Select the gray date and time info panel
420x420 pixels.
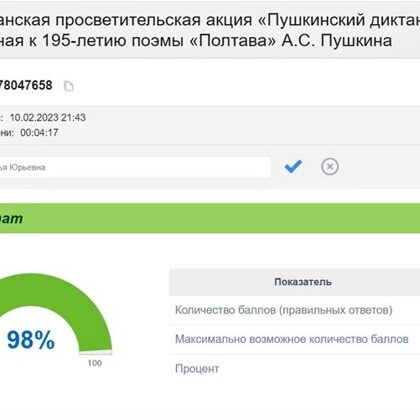coord(210,125)
